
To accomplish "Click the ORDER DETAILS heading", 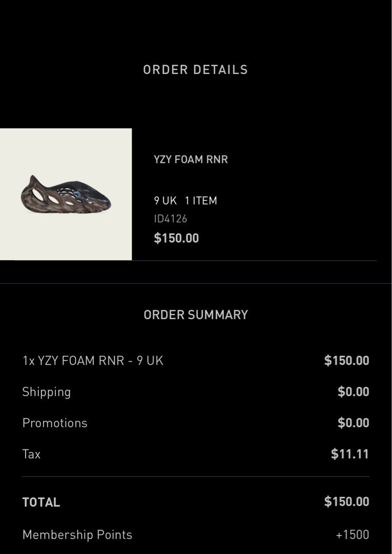I will click(x=195, y=70).
